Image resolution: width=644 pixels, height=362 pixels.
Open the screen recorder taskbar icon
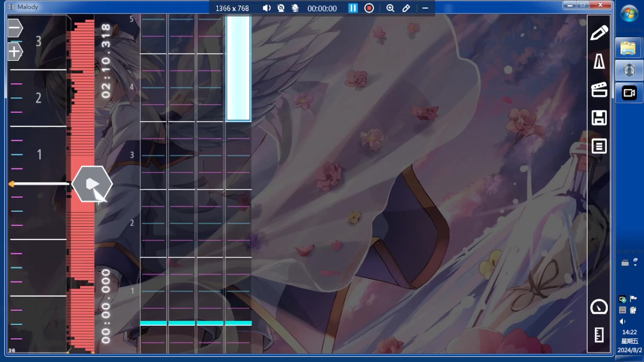pos(629,93)
